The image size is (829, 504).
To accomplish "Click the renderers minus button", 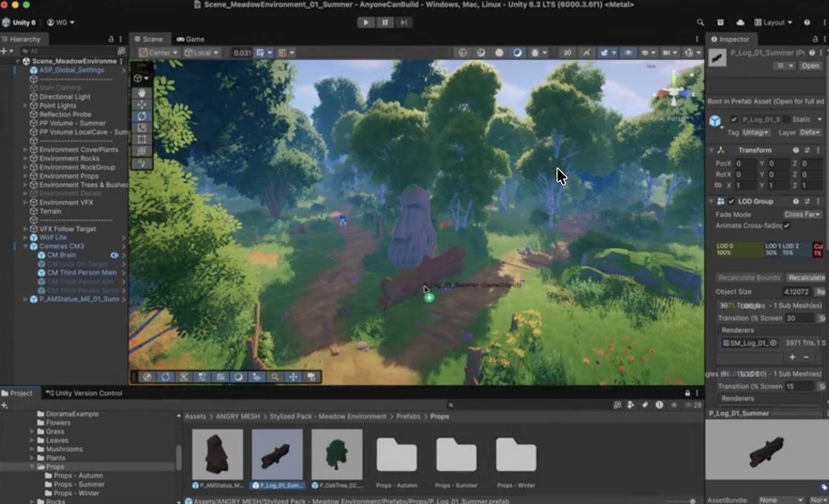I will tap(806, 357).
